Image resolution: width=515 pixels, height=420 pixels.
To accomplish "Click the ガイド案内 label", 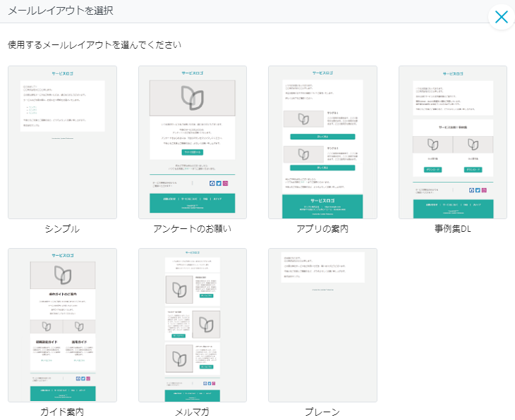I will tap(62, 412).
